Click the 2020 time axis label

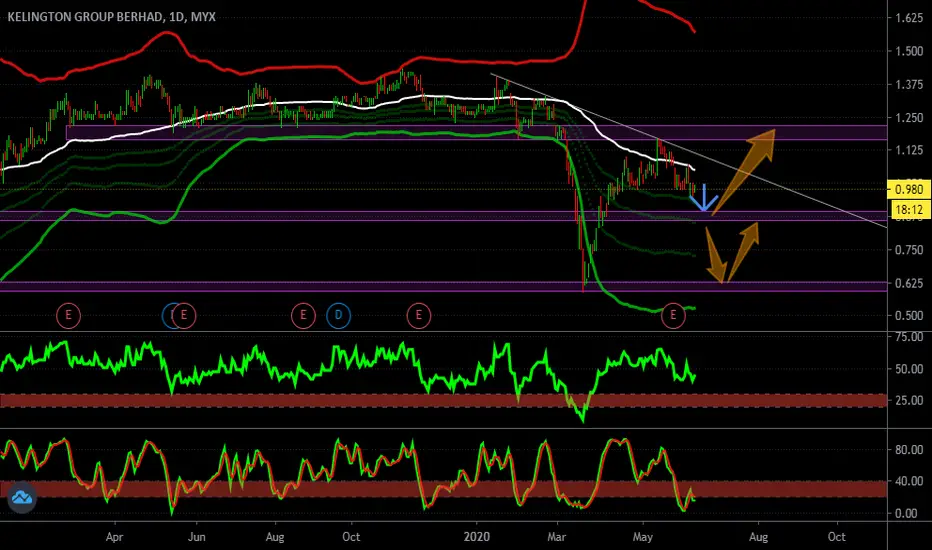pyautogui.click(x=477, y=537)
